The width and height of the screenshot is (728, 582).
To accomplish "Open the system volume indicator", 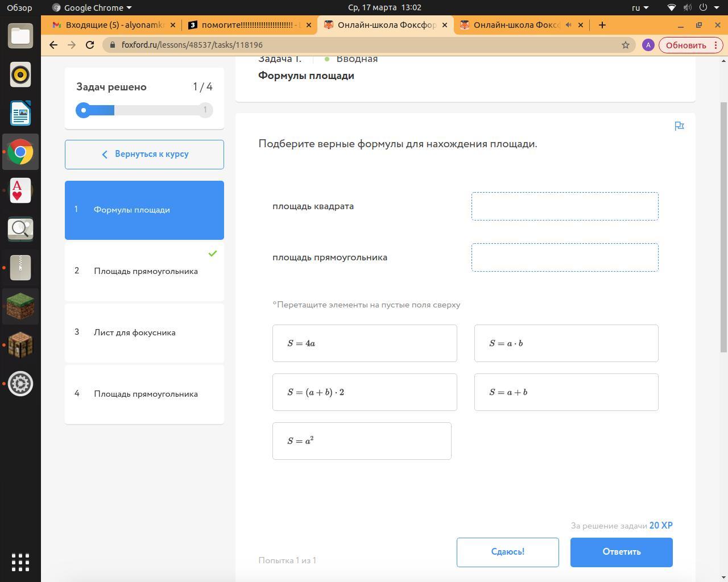I will point(687,7).
